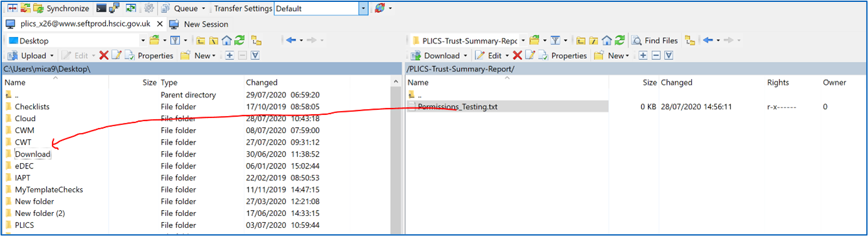This screenshot has width=868, height=236.
Task: Click the local panel back arrow
Action: (290, 41)
